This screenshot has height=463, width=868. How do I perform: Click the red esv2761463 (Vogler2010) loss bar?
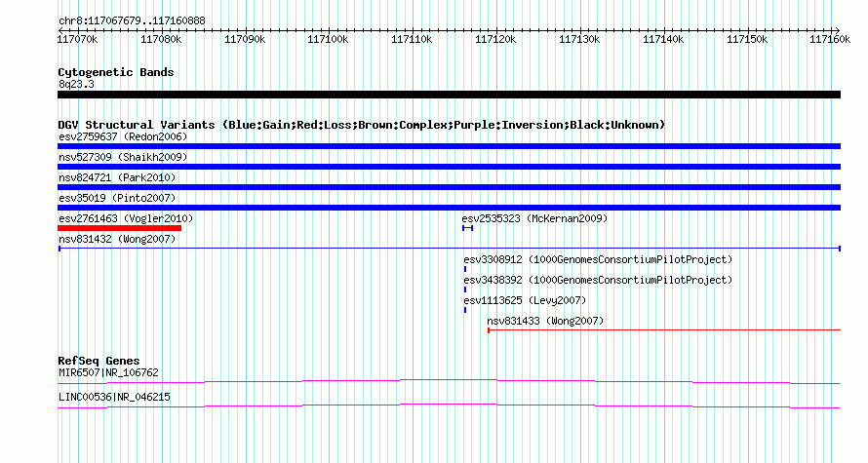pyautogui.click(x=120, y=228)
